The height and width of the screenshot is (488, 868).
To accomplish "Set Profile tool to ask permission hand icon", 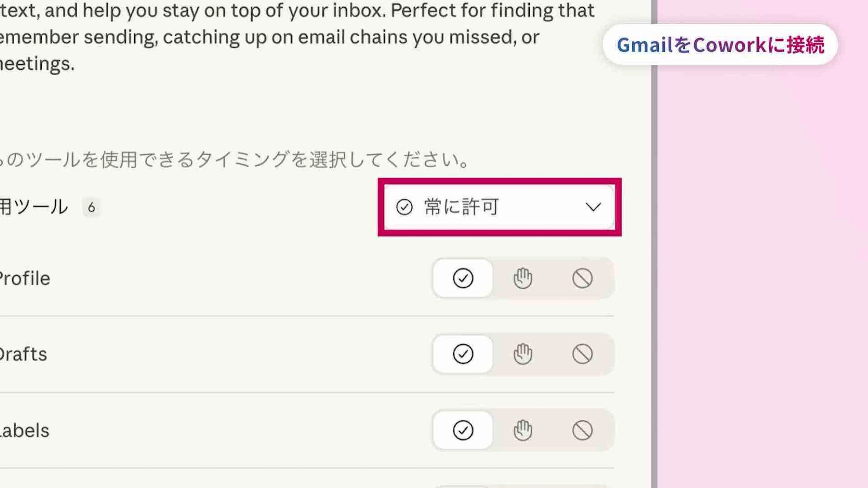I will point(523,278).
